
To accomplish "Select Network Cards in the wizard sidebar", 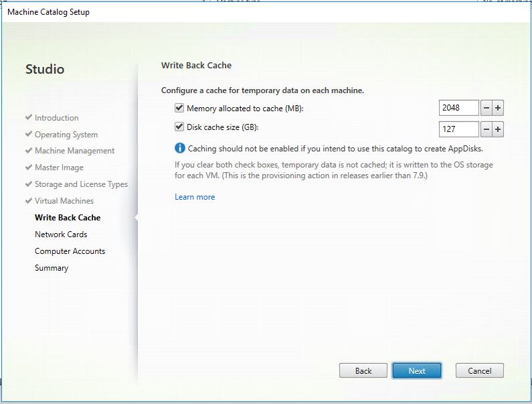I will tap(61, 234).
